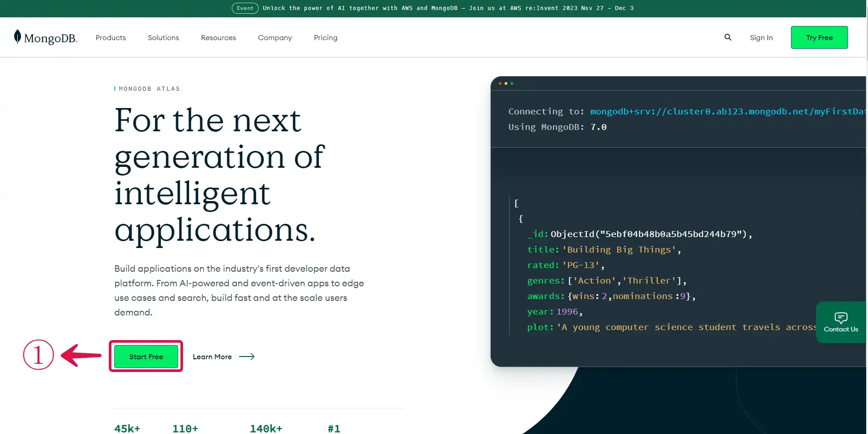Click the MongoDB wordmark text

tap(51, 38)
